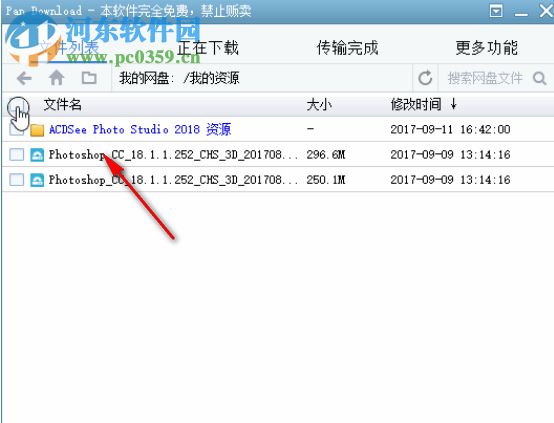Check the box for the 250.1M Photoshop file
554x423 pixels.
16,180
